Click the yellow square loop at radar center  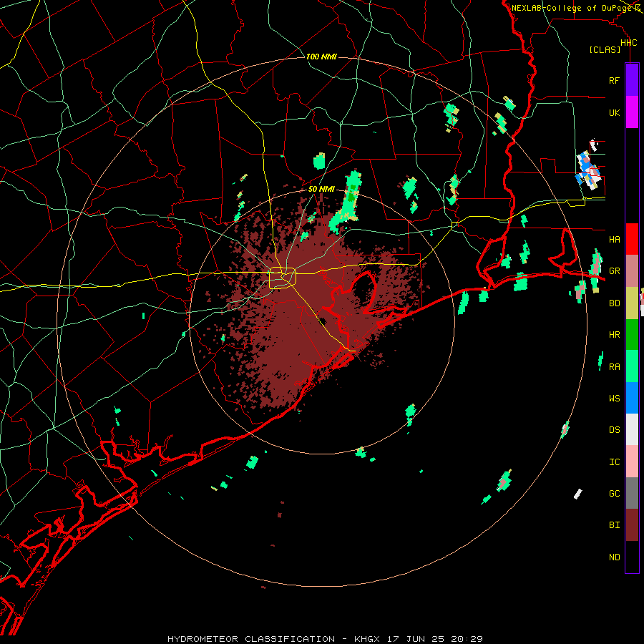[283, 278]
